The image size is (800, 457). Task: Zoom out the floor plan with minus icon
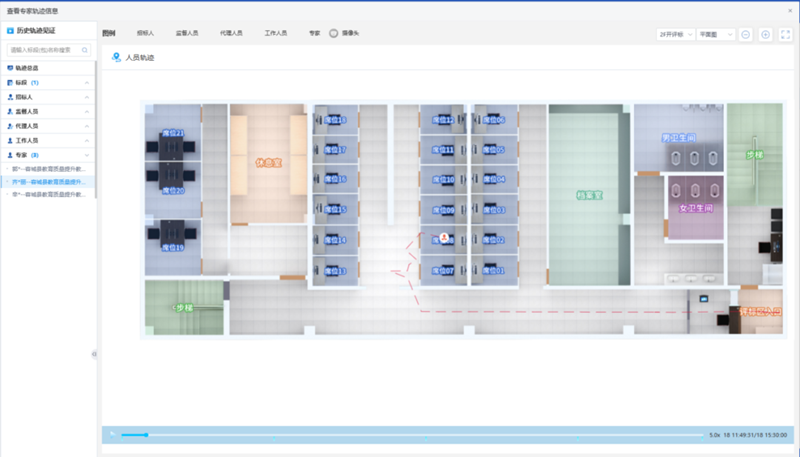(x=746, y=34)
